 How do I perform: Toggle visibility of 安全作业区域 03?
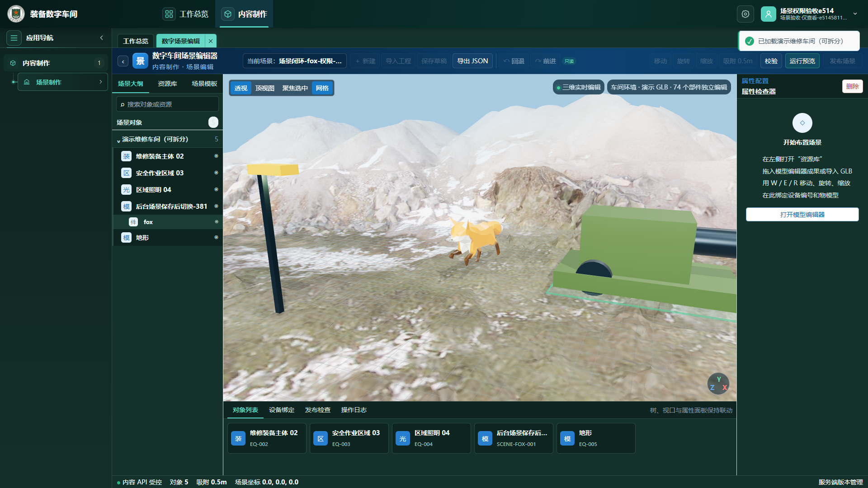(x=216, y=173)
